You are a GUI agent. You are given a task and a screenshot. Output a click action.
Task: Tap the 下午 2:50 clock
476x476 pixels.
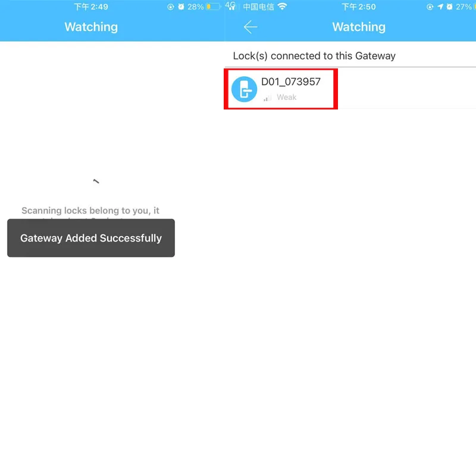(359, 7)
